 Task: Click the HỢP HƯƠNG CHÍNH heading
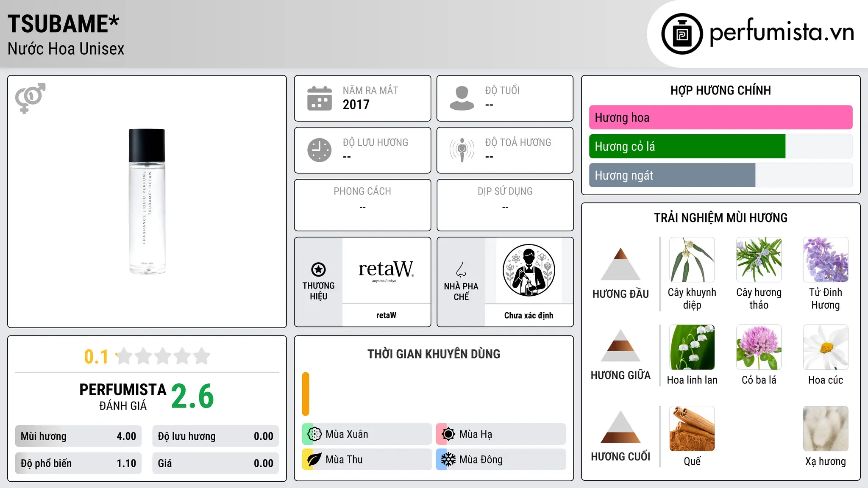coord(721,90)
